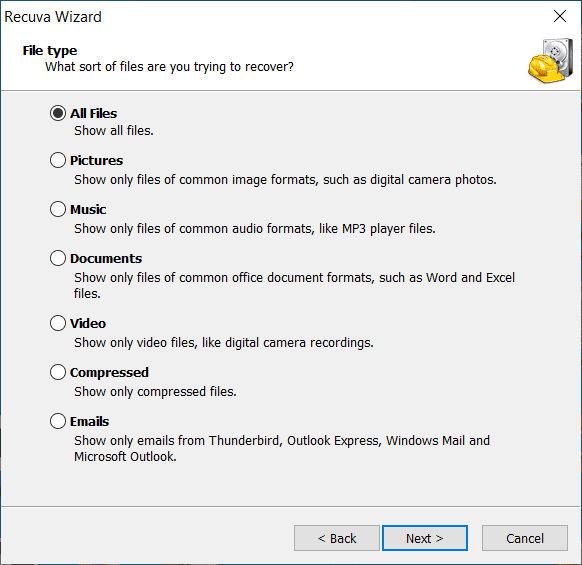Click the Recuva Wizard title text
The width and height of the screenshot is (582, 565).
point(53,17)
